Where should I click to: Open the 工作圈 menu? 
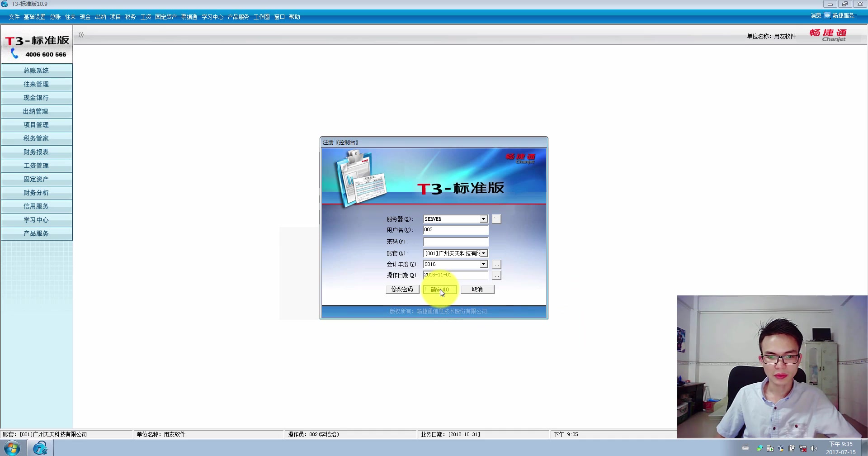click(261, 17)
